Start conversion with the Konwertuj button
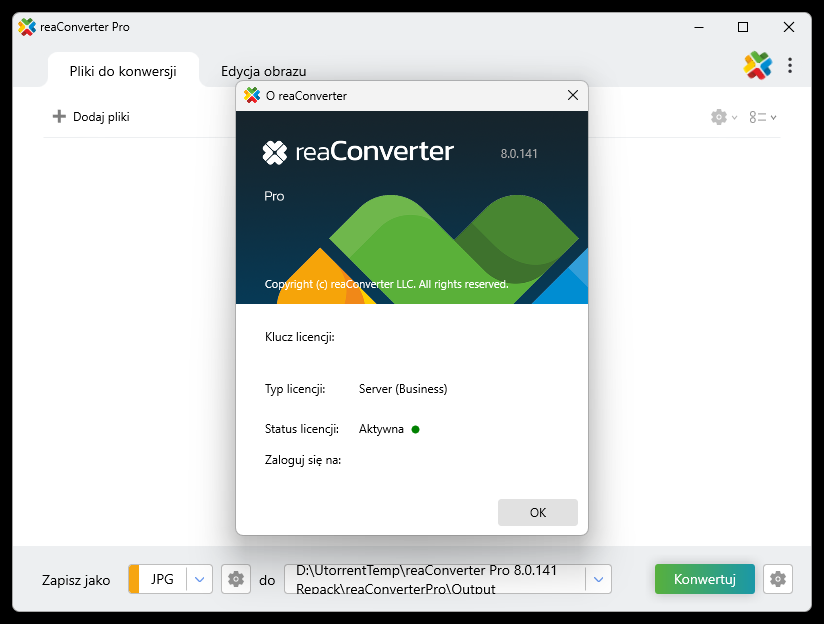This screenshot has height=624, width=824. click(x=704, y=579)
